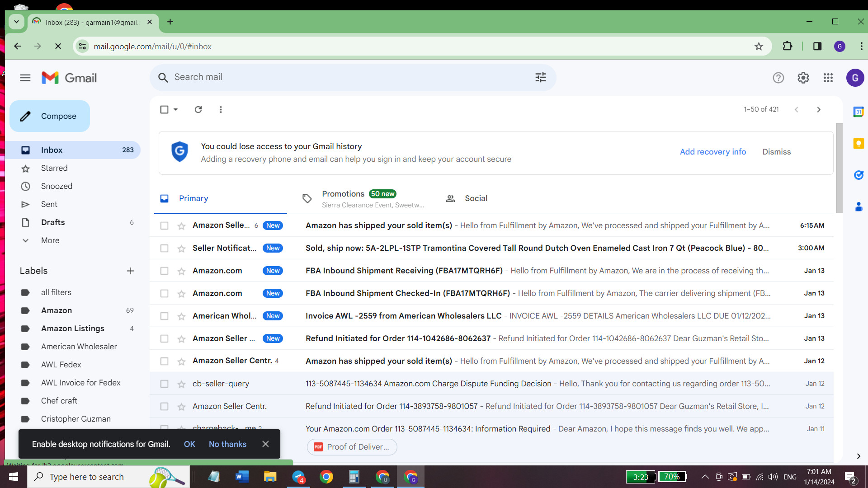The width and height of the screenshot is (868, 488).
Task: Click the refresh inbox icon
Action: pos(198,109)
